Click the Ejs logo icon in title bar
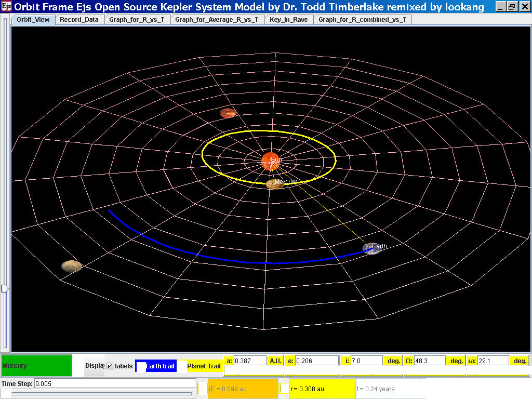This screenshot has width=532, height=399. [6, 6]
